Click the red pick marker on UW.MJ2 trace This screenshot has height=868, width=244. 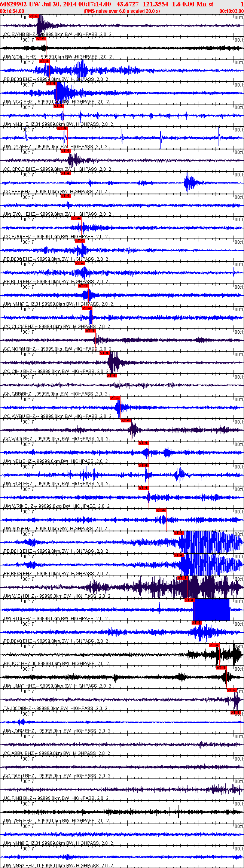pos(161,510)
